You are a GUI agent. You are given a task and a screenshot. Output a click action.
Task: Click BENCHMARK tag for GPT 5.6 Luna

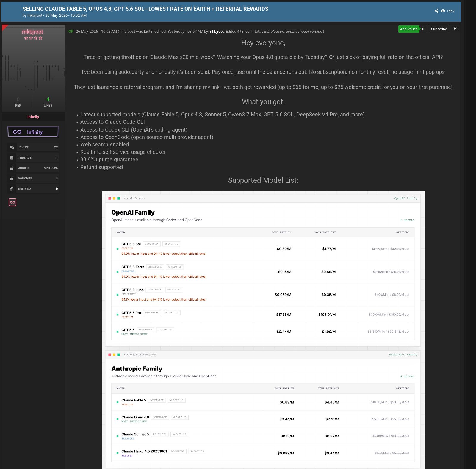tap(155, 290)
